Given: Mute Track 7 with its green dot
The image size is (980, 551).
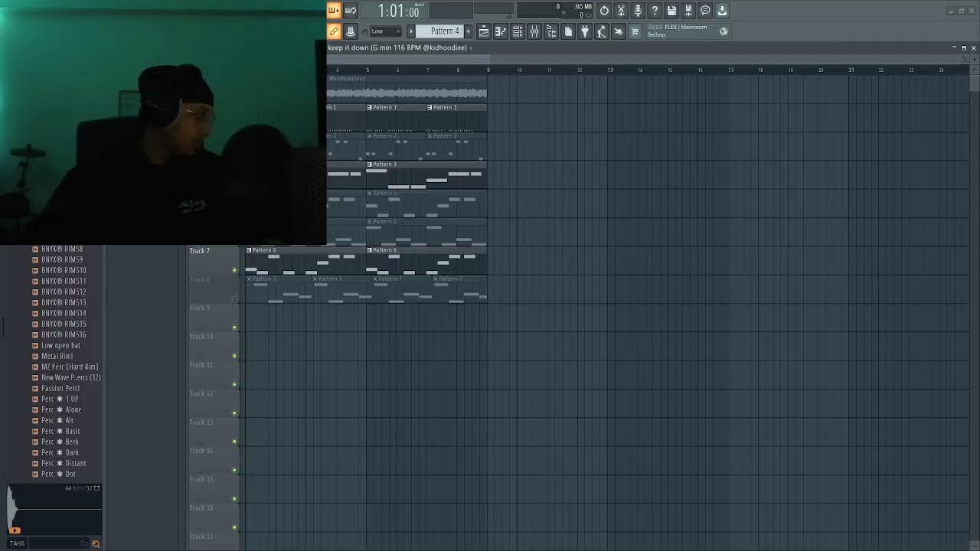Looking at the screenshot, I should click(x=234, y=270).
